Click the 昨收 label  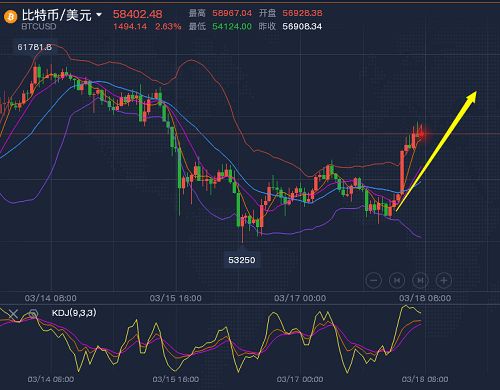coord(268,27)
